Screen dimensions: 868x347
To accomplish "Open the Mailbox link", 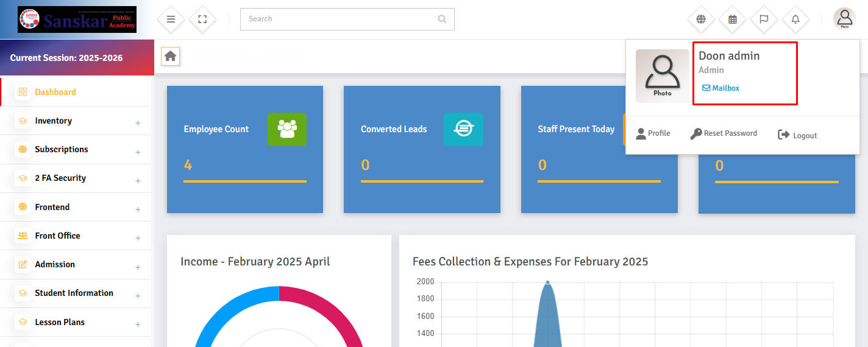I will point(720,88).
